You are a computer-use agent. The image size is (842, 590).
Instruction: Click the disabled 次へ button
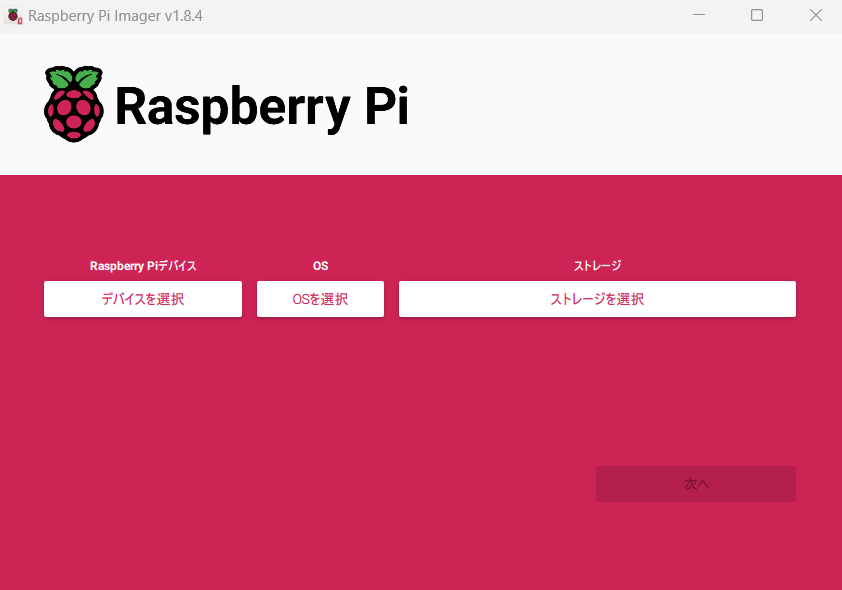(x=696, y=484)
